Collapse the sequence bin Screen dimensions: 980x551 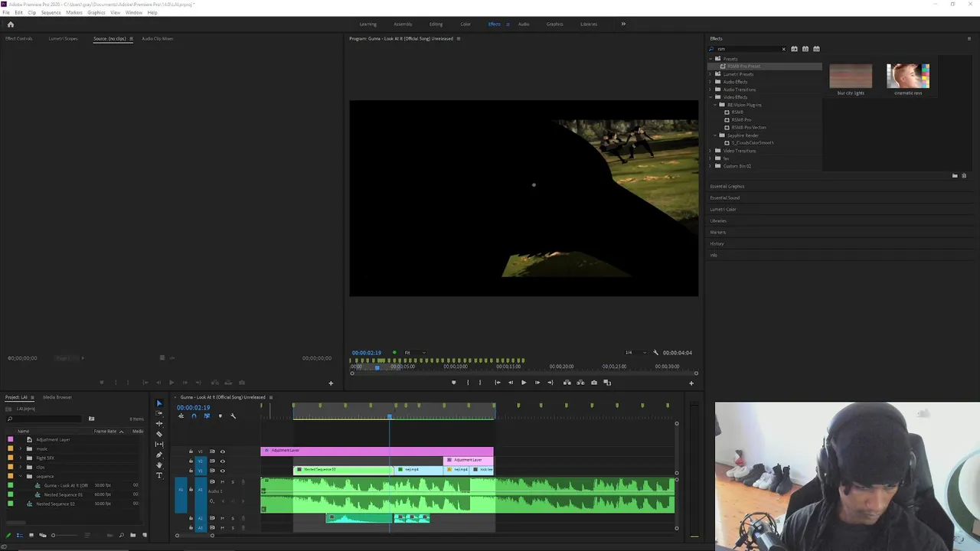(21, 477)
